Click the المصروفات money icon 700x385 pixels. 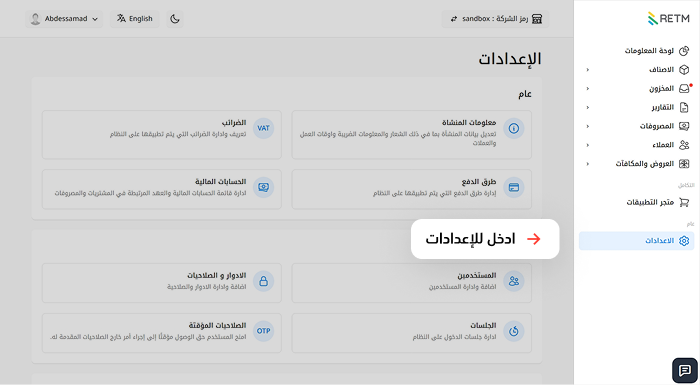tap(683, 126)
